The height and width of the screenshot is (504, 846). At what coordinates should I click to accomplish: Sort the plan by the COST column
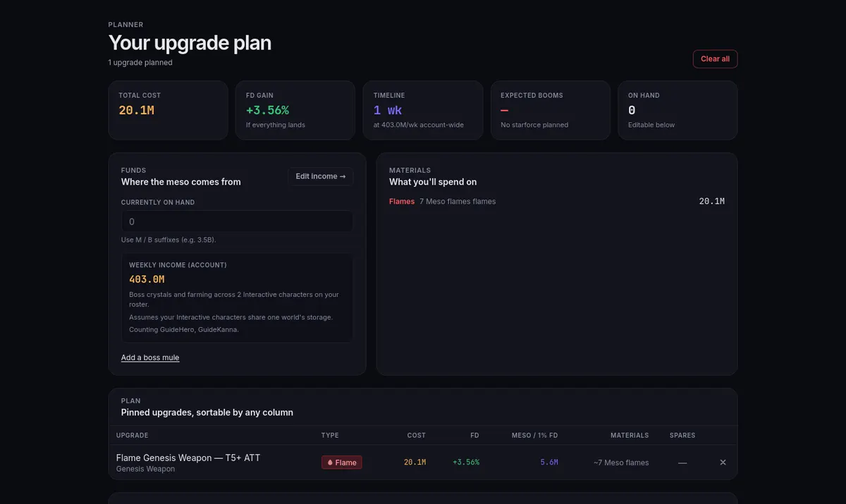coord(417,436)
